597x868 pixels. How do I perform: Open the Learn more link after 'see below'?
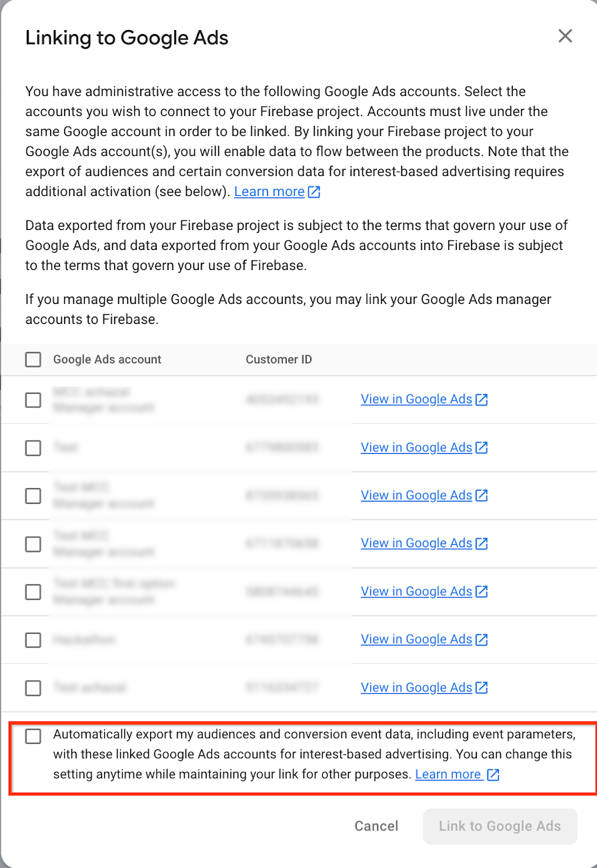269,191
